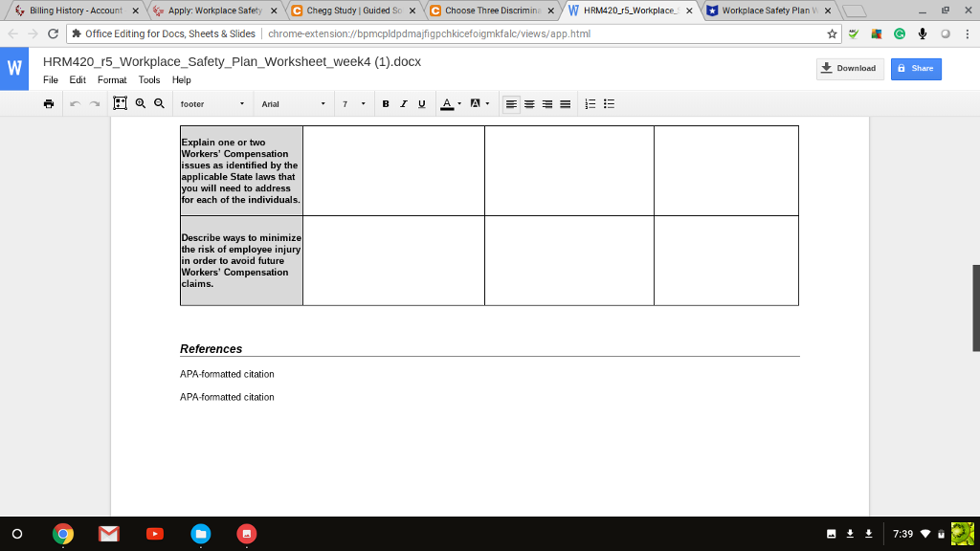Expand the font size dropdown showing 7
This screenshot has height=551, width=980.
coord(354,103)
